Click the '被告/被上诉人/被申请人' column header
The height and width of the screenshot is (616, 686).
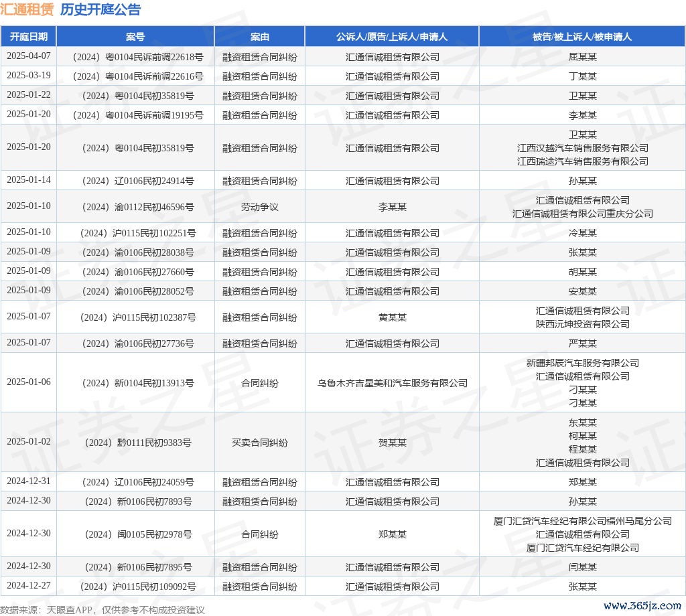[x=582, y=37]
